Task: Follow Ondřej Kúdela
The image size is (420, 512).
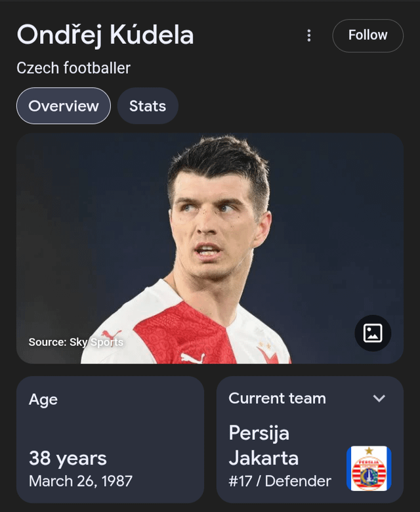Action: 367,35
